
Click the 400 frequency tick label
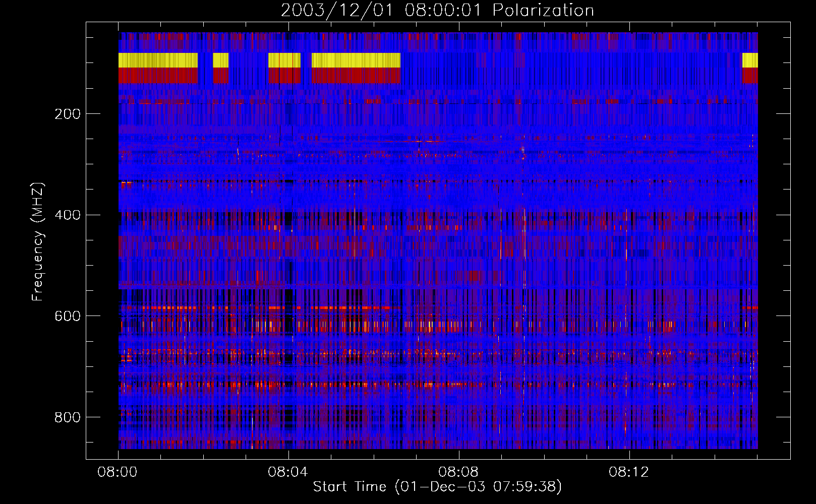[68, 215]
